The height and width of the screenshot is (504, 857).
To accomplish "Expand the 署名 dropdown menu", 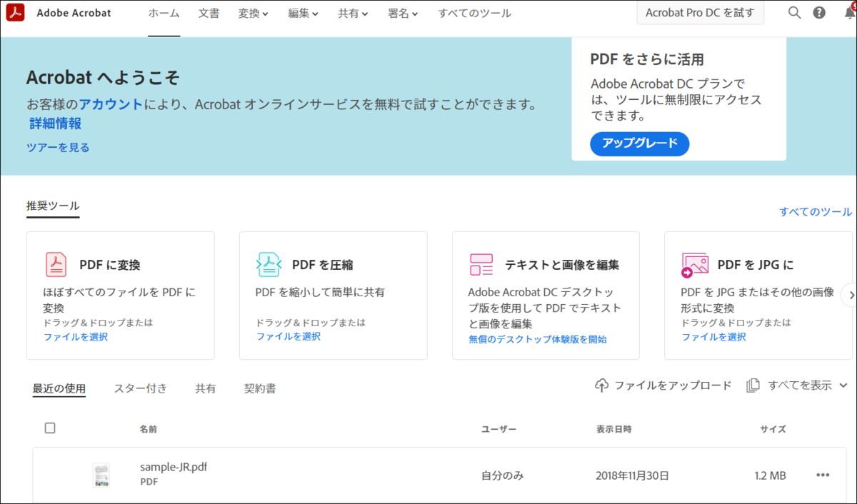I will tap(403, 13).
